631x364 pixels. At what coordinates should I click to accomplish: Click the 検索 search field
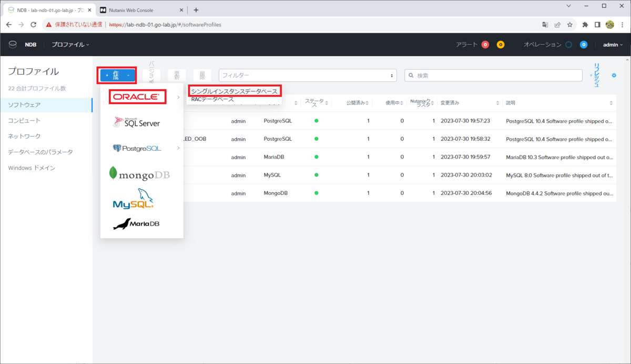(493, 76)
